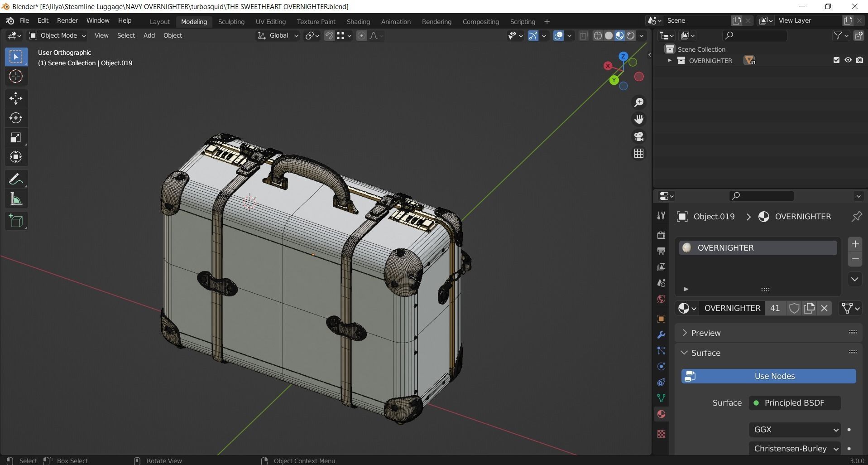Open the World properties tab
The width and height of the screenshot is (868, 465).
[661, 299]
